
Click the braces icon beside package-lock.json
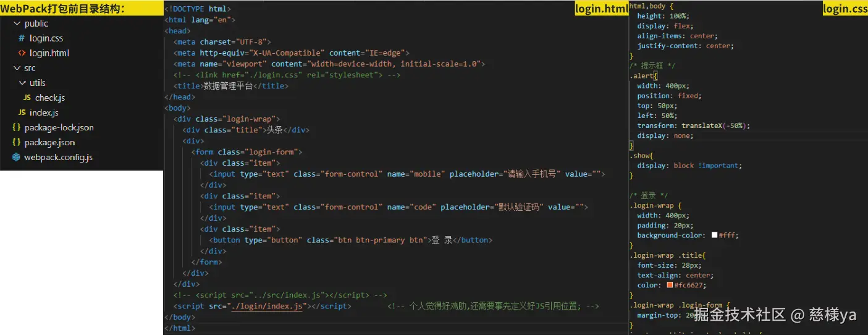[x=16, y=127]
